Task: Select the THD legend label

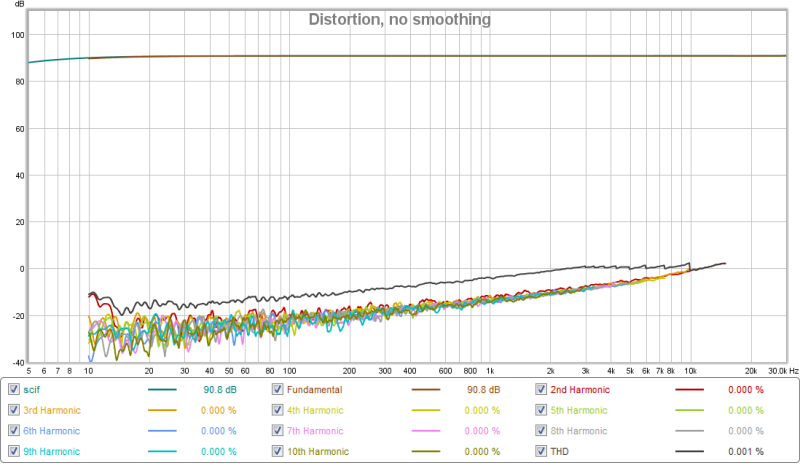Action: point(559,451)
